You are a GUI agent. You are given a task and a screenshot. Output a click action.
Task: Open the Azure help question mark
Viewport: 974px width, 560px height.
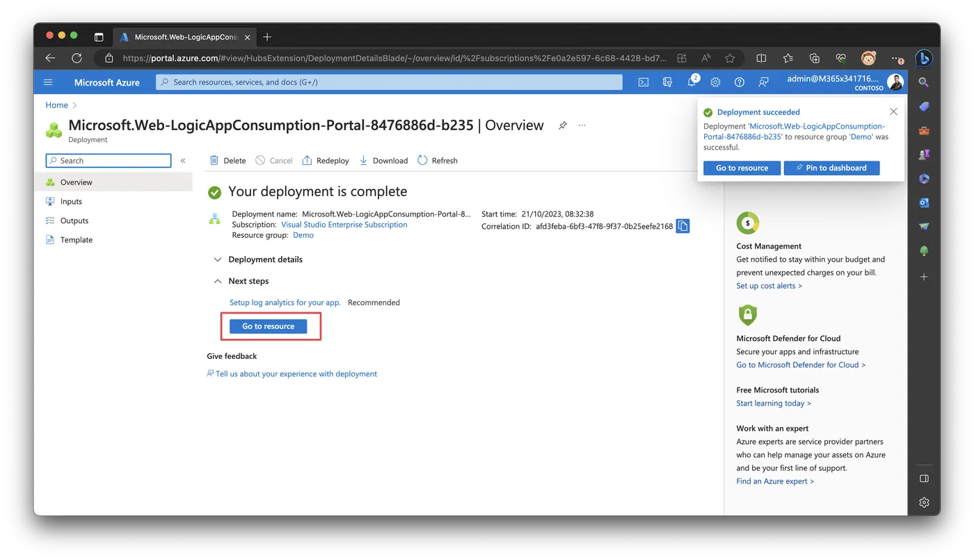(740, 82)
